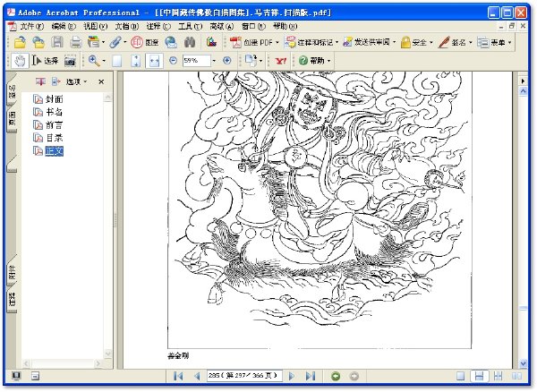Click the full screen monitor icon
The width and height of the screenshot is (537, 392).
[x=16, y=376]
